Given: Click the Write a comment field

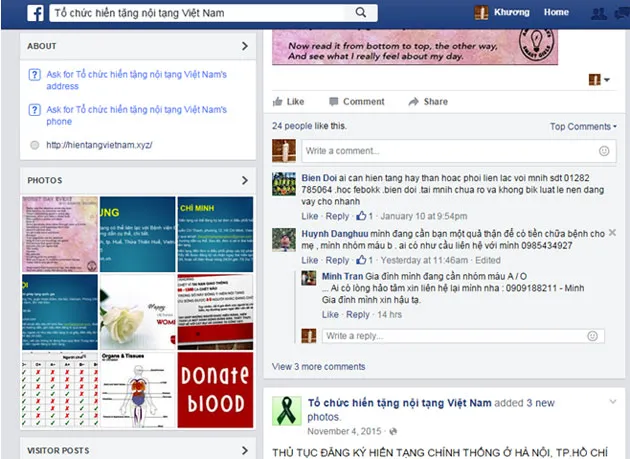Looking at the screenshot, I should click(459, 151).
